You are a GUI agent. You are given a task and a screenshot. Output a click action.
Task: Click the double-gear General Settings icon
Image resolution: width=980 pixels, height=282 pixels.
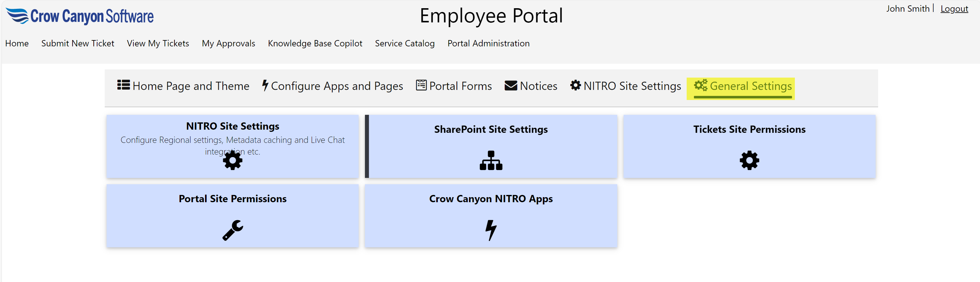tap(700, 85)
